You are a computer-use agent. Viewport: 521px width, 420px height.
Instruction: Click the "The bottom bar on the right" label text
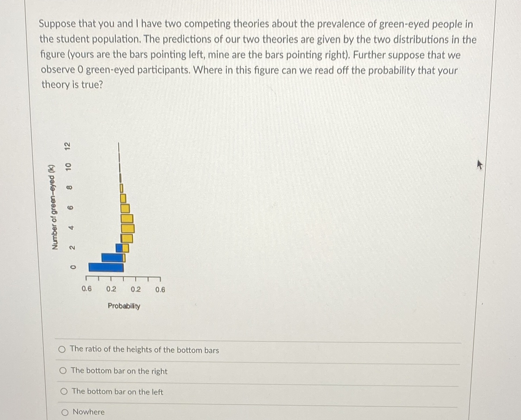(x=119, y=371)
